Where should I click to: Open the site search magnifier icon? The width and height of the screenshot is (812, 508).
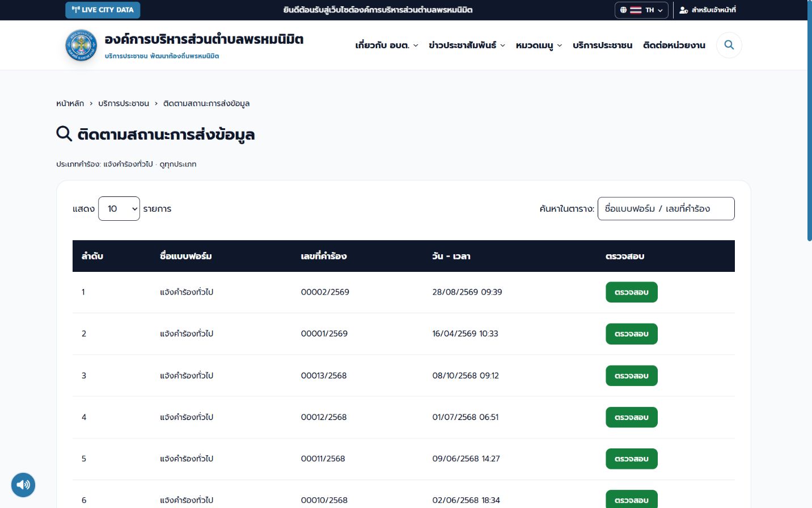pos(729,45)
